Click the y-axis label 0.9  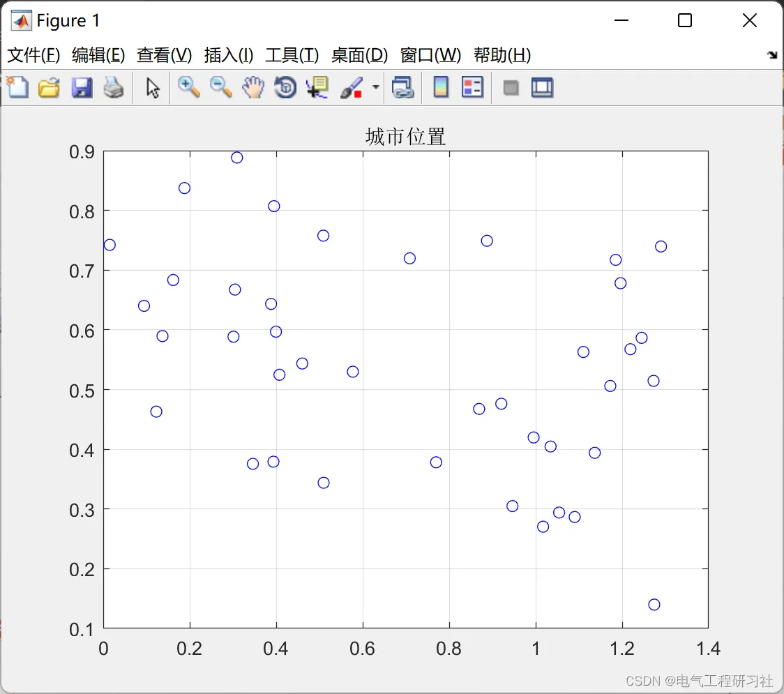coord(82,152)
